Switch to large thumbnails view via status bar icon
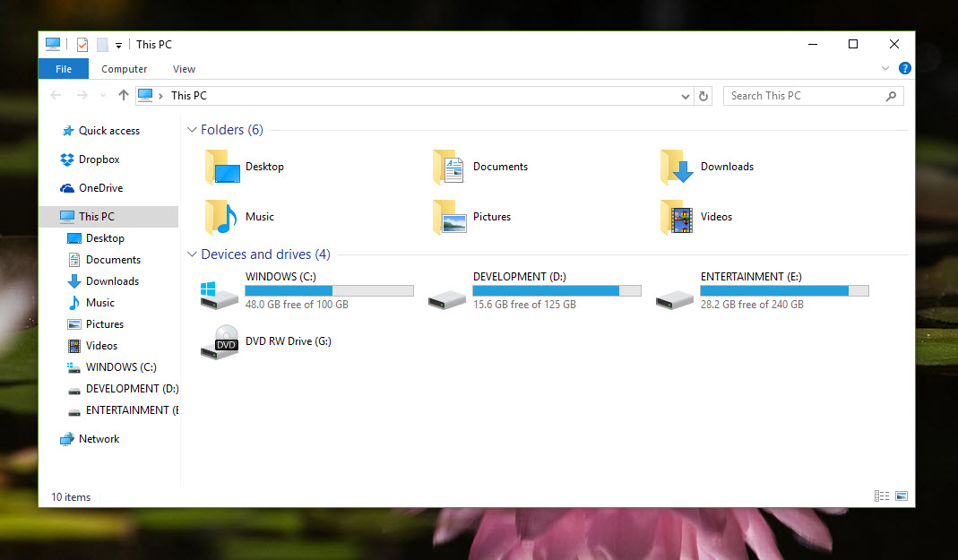 901,495
